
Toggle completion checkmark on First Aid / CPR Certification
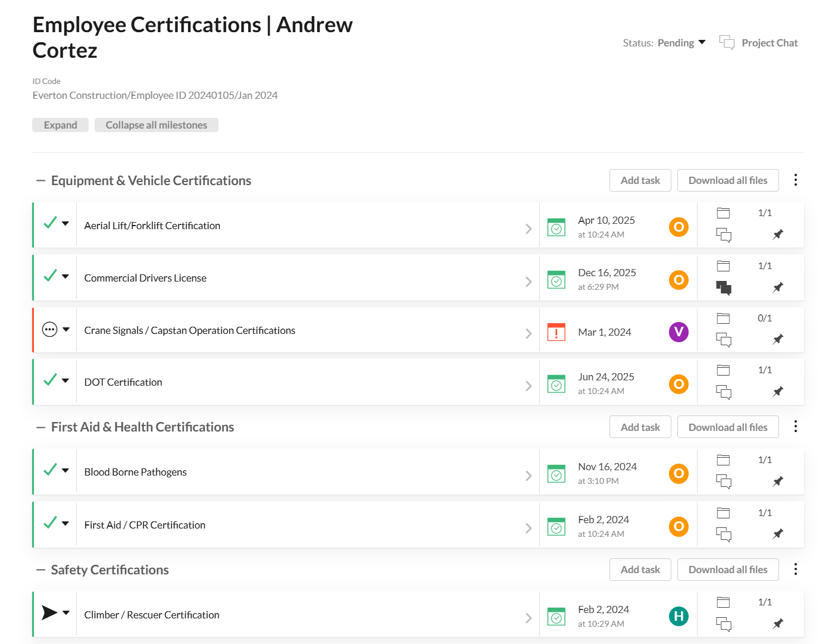coord(49,523)
